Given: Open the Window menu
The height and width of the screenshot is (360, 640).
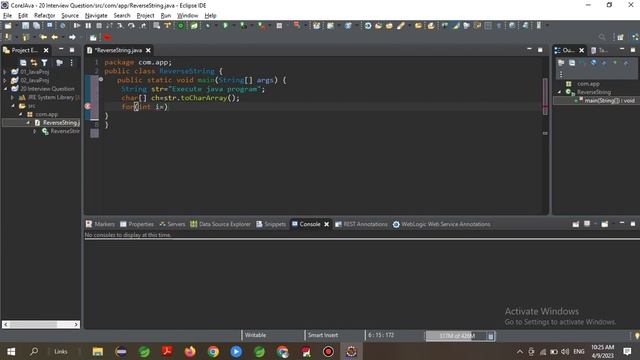Looking at the screenshot, I should [x=187, y=16].
